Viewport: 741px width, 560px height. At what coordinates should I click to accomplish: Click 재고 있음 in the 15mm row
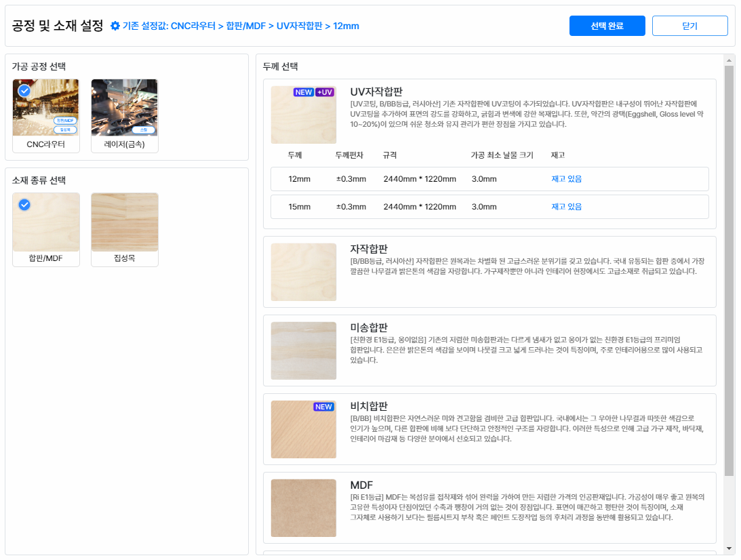[x=566, y=207]
